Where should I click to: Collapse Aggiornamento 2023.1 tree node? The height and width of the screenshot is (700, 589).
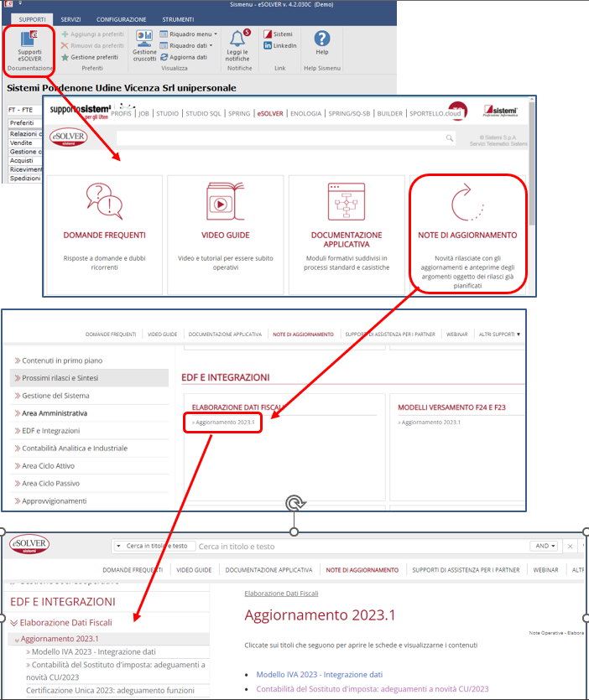(17, 640)
